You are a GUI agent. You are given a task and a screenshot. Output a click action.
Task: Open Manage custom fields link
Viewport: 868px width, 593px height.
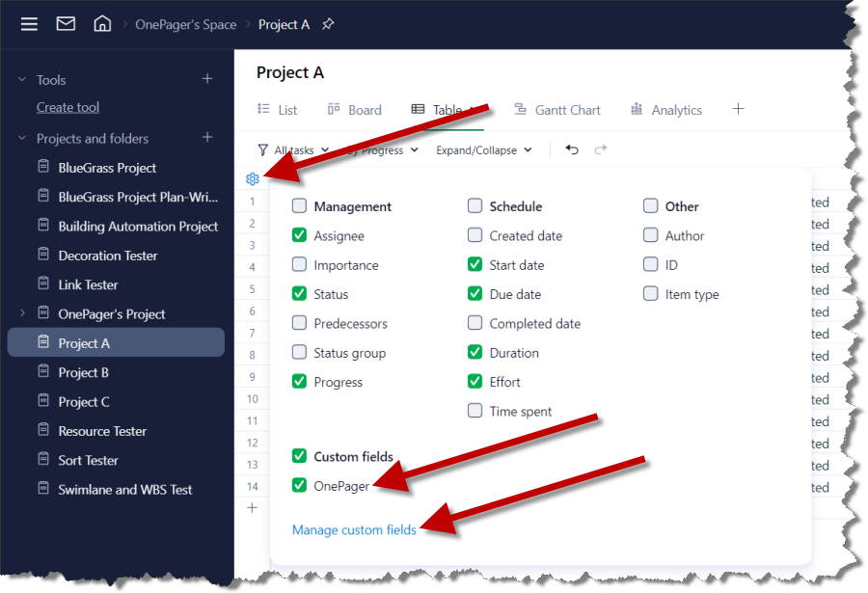coord(354,530)
